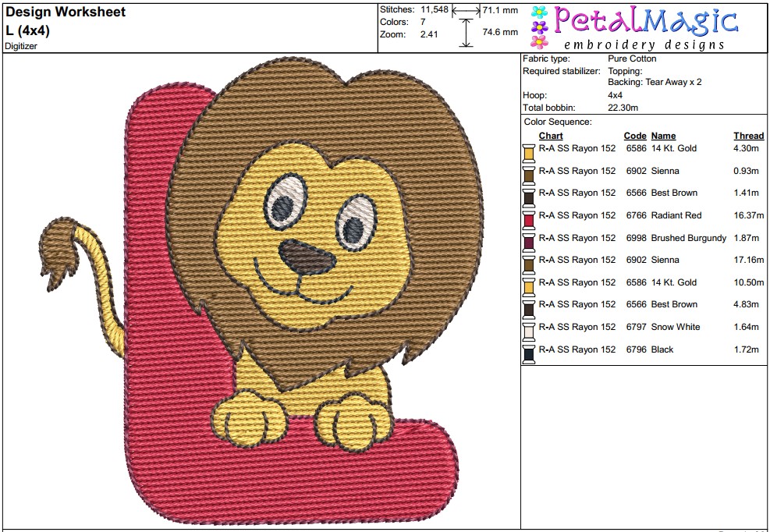Click the thread length 1.64m
Screen dimensions: 770x532
(x=747, y=327)
